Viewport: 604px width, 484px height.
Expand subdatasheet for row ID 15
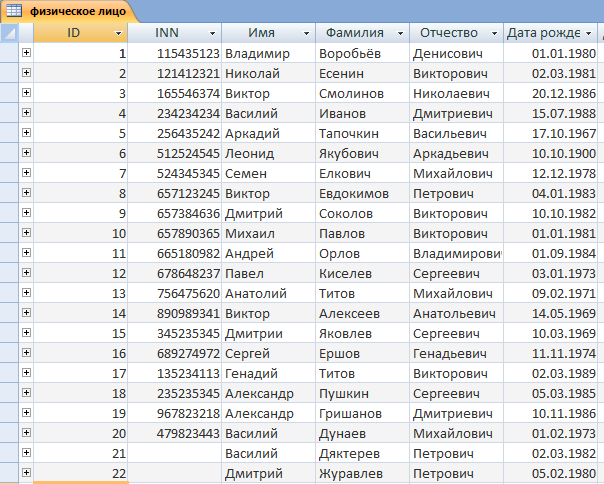coord(26,333)
